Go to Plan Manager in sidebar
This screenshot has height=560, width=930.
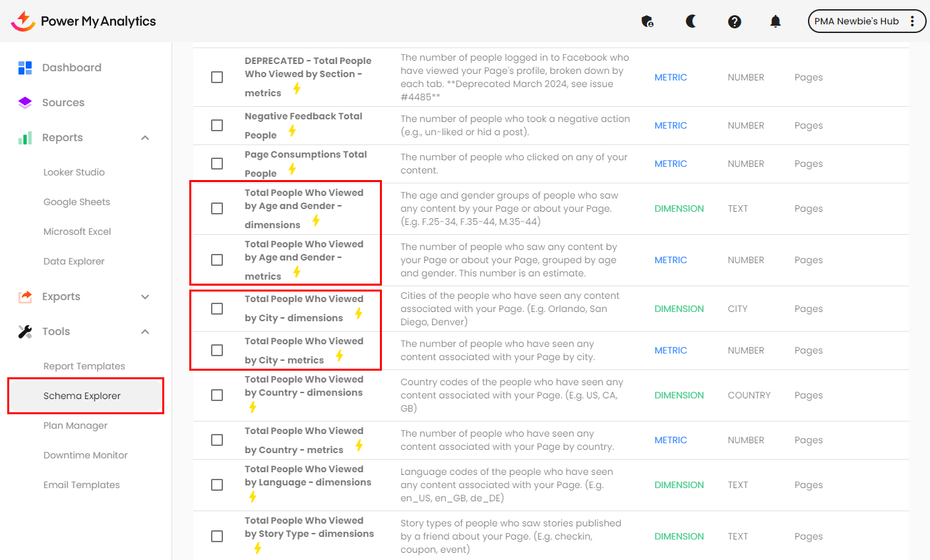[x=75, y=425]
